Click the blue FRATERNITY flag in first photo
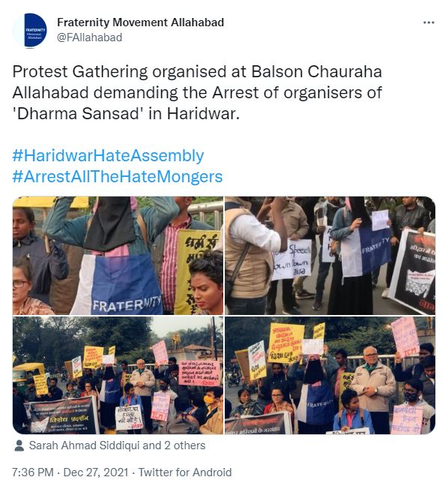The height and width of the screenshot is (492, 448). pos(124,284)
